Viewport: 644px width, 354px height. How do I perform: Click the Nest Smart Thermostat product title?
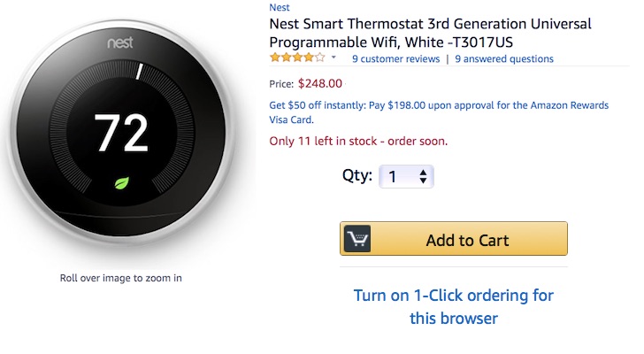(x=430, y=33)
